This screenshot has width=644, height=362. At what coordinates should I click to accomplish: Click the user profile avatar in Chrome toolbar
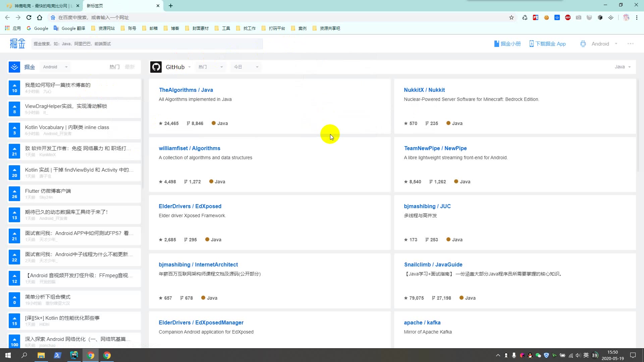pos(626,17)
